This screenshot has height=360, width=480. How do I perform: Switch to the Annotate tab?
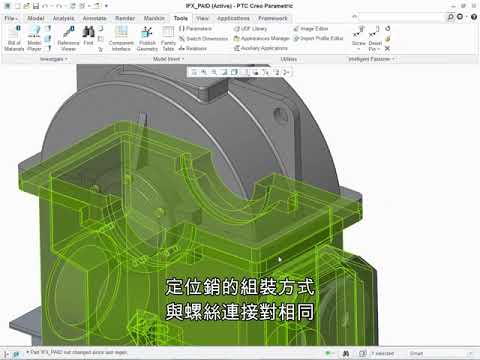(94, 18)
